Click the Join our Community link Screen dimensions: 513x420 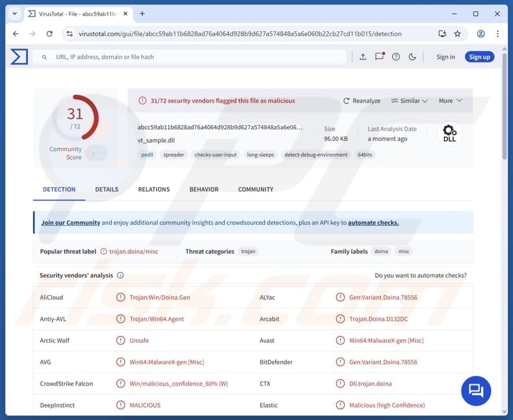[x=71, y=223]
